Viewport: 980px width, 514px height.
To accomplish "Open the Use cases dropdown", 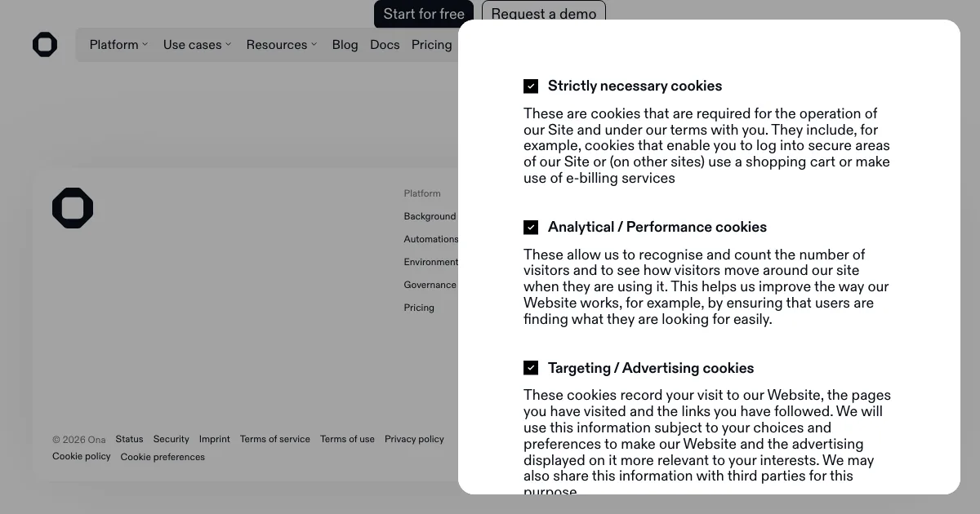I will point(197,45).
